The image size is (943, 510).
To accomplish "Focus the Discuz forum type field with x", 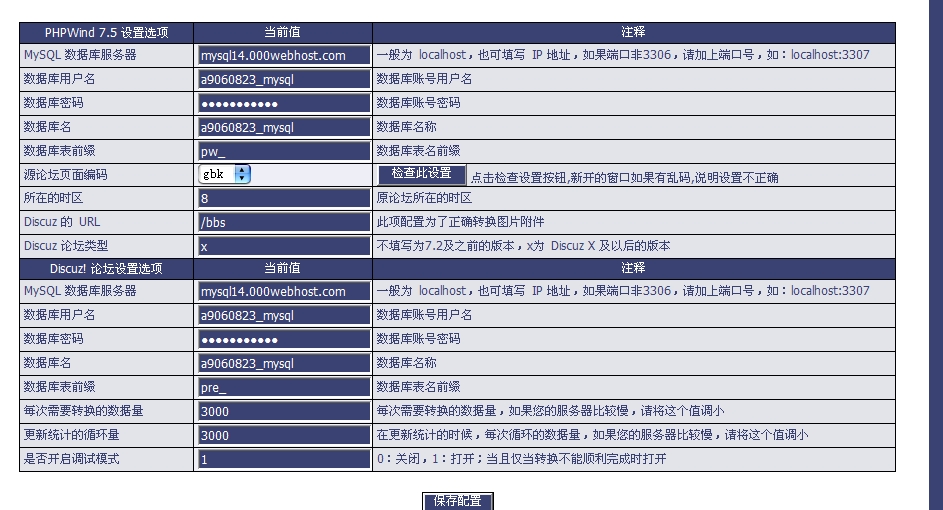I will click(283, 246).
